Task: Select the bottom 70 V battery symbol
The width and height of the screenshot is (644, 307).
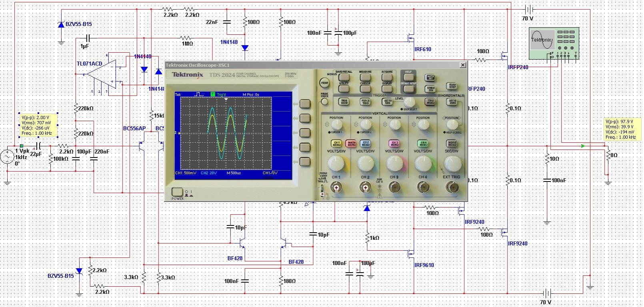Action: coord(546,293)
